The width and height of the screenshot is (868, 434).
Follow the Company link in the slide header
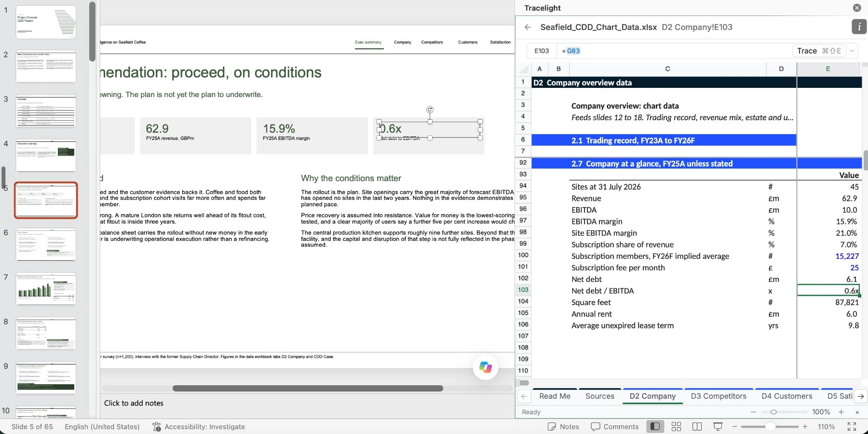pyautogui.click(x=403, y=42)
